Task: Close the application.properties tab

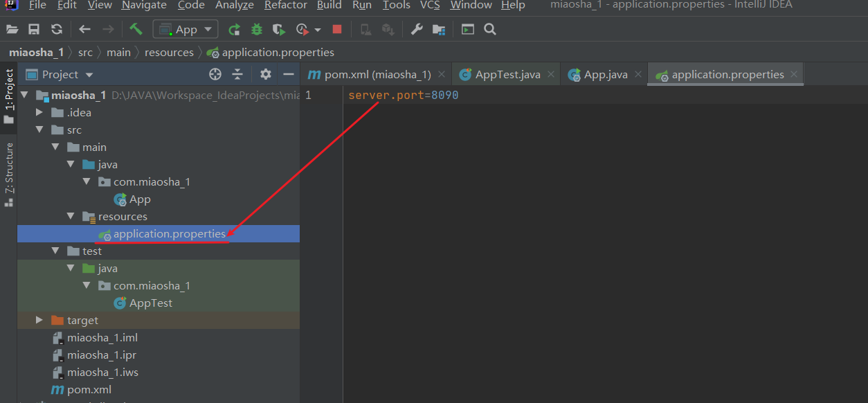Action: (794, 74)
